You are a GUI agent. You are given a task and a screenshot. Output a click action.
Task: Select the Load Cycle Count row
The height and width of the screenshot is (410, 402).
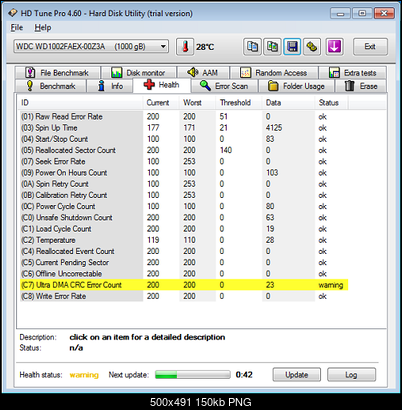coord(184,229)
